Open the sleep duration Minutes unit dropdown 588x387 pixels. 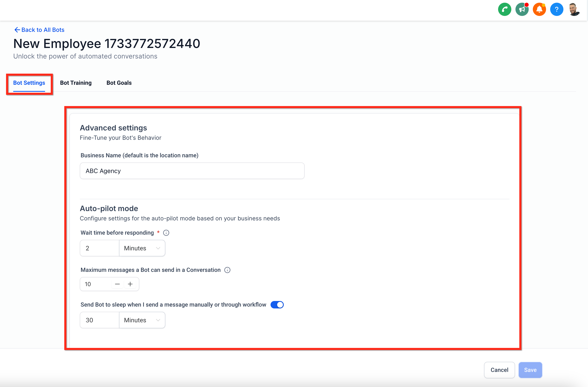(x=142, y=320)
